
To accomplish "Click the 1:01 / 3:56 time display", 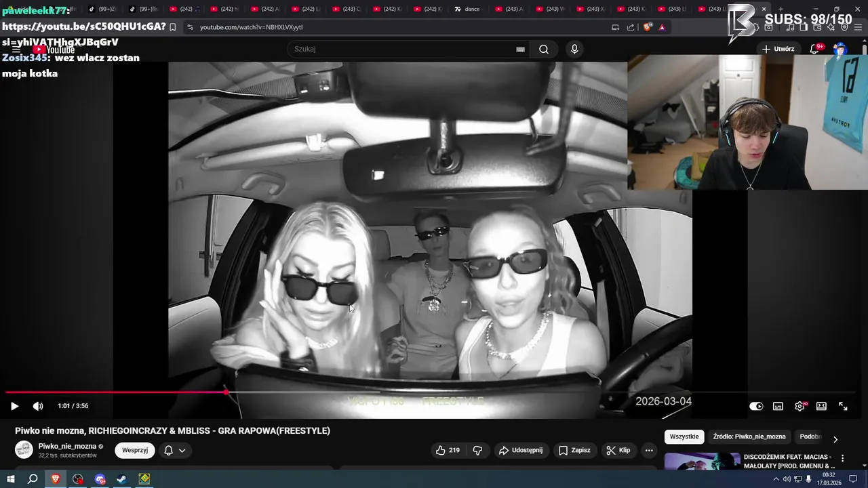I will coord(73,406).
